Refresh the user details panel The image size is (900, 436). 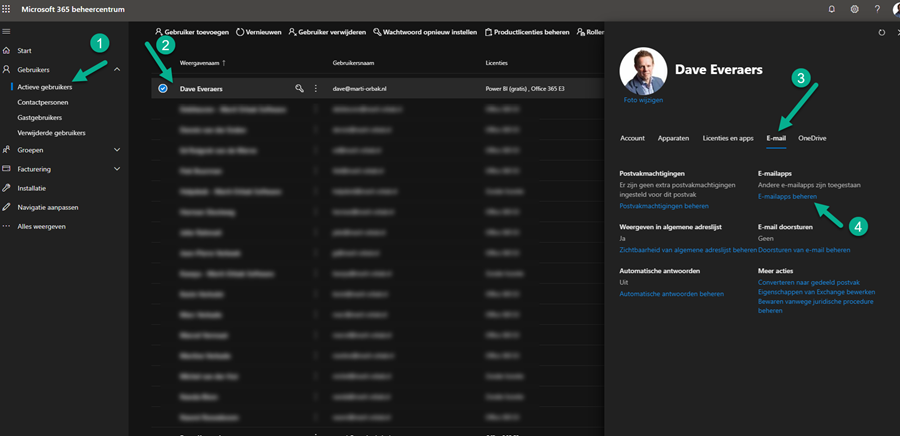click(x=882, y=33)
